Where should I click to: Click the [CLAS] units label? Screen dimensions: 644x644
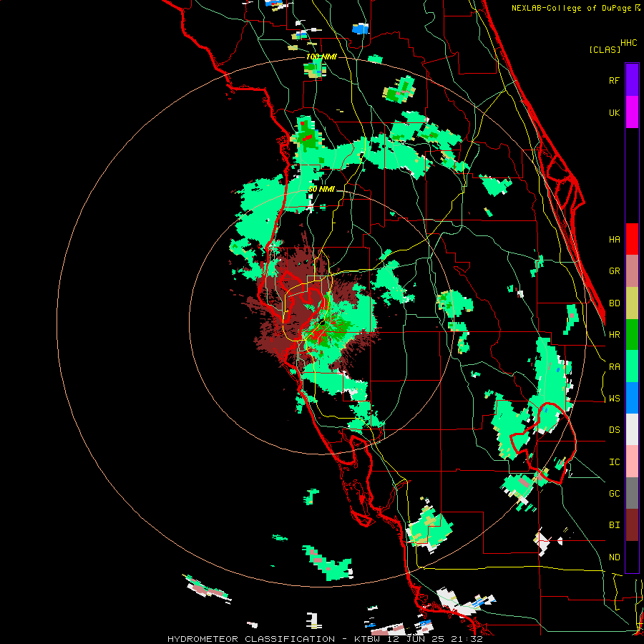pos(605,49)
